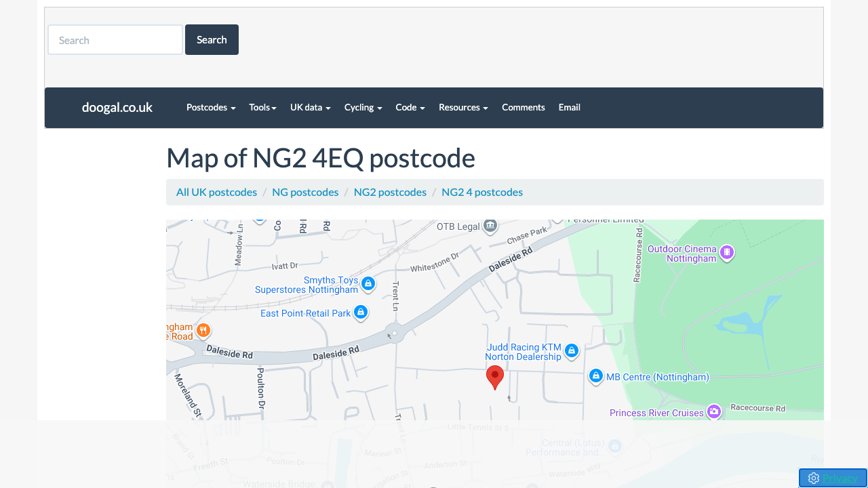Click the red pin marking NG2 4EQ
Viewport: 868px width, 488px height.
(x=494, y=377)
